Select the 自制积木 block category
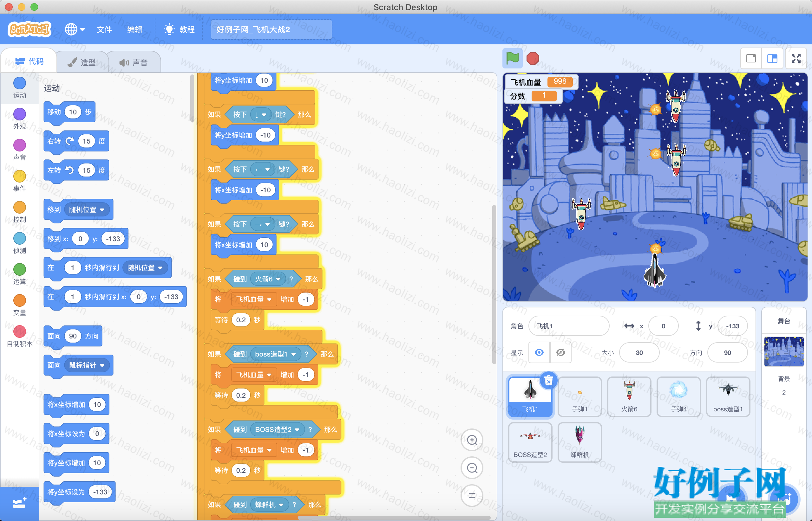The height and width of the screenshot is (521, 812). point(20,337)
